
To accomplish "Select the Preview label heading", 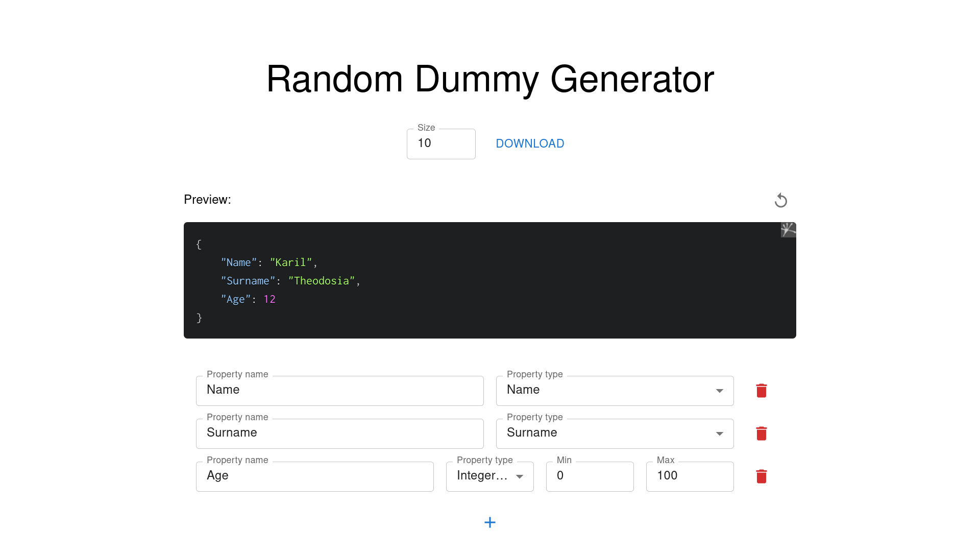I will pyautogui.click(x=207, y=200).
